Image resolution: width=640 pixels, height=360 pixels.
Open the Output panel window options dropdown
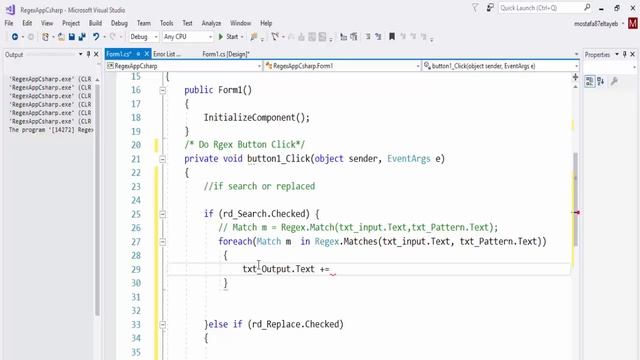pos(80,54)
